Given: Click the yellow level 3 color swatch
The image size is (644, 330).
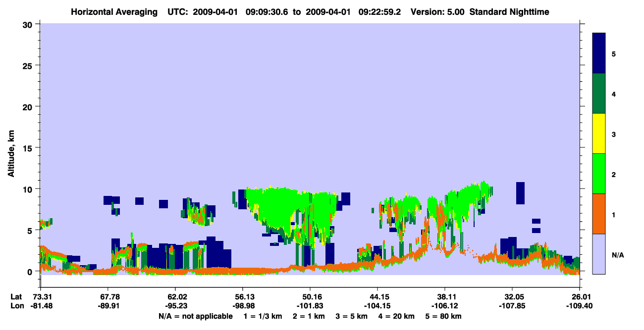Looking at the screenshot, I should coord(599,134).
